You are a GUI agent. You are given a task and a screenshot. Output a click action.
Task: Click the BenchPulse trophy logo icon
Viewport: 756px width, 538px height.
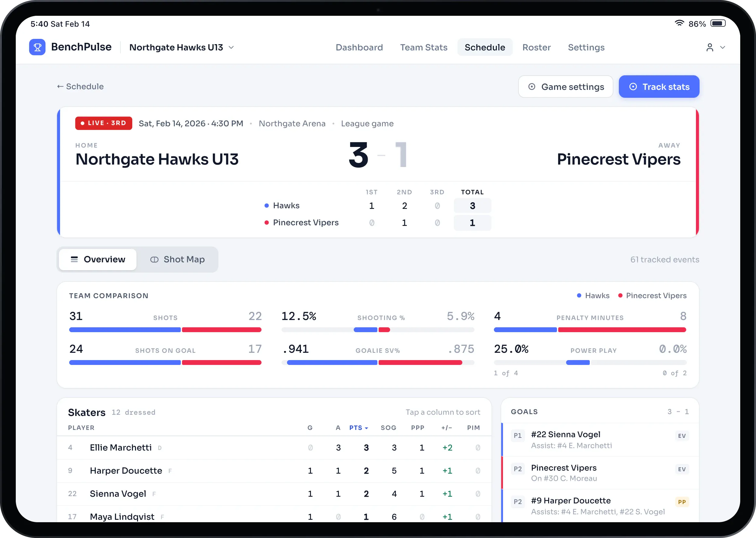37,47
